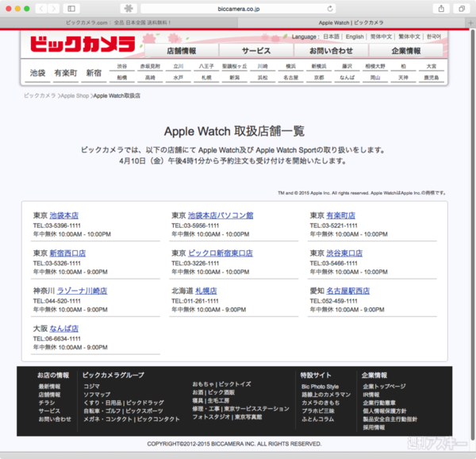Open くすり・日用品 | ビックドラッグ footer link
The width and height of the screenshot is (476, 459).
tap(124, 403)
